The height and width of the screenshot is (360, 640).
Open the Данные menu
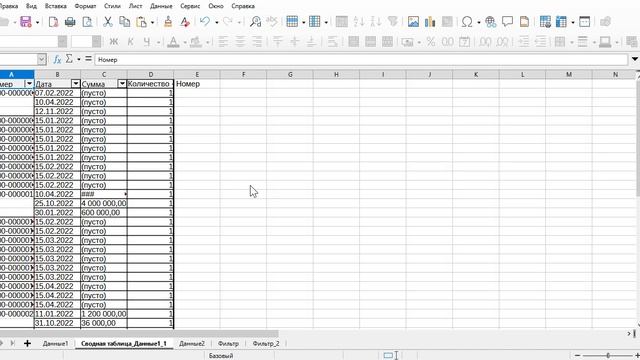coord(161,6)
